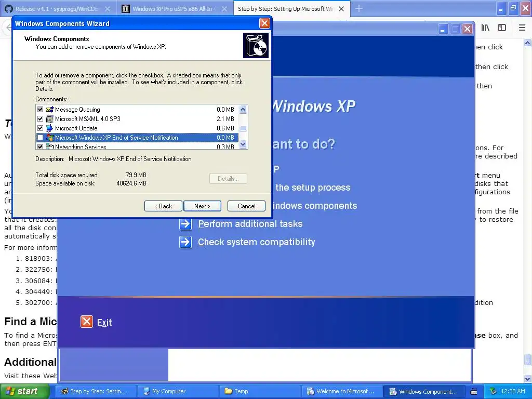Click the Message Queuing component icon
Viewport: 532px width, 399px height.
pyautogui.click(x=49, y=110)
